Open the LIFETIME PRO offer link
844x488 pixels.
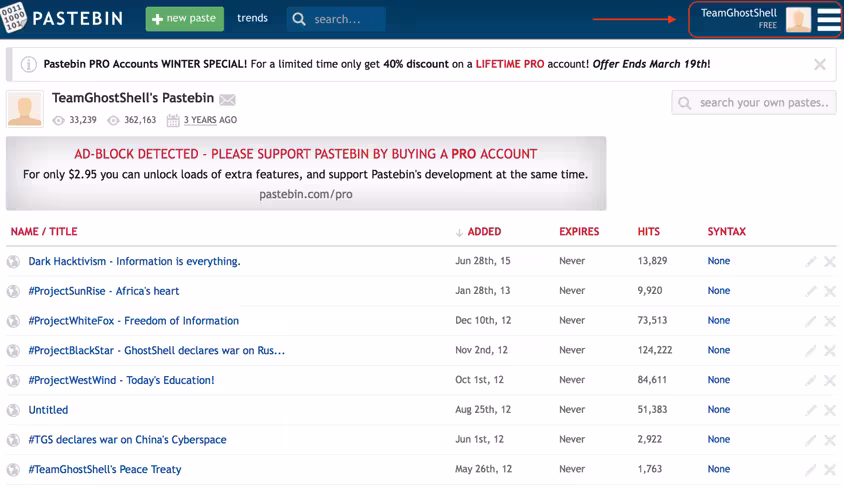(x=509, y=64)
